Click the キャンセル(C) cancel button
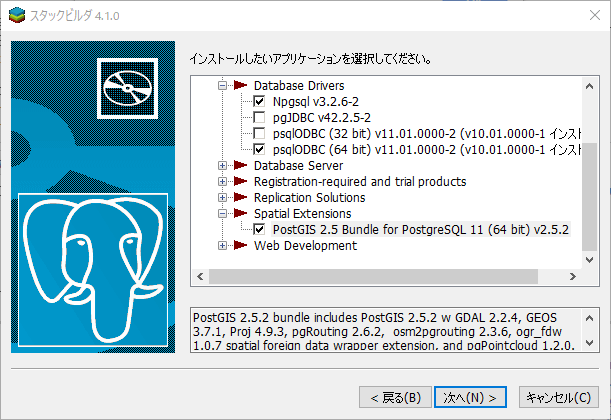The width and height of the screenshot is (611, 420). 559,397
